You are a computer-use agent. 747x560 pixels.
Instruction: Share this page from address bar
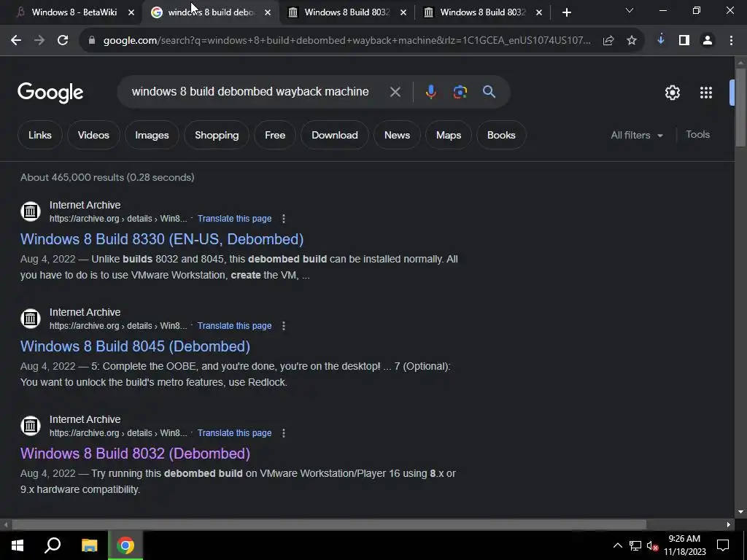coord(608,41)
